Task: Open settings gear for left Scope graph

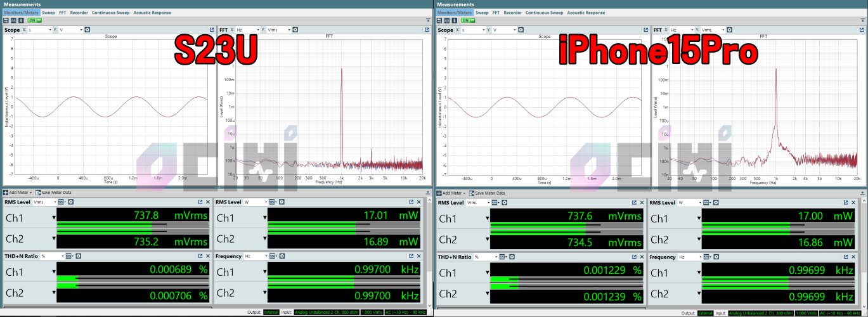Action: point(87,30)
